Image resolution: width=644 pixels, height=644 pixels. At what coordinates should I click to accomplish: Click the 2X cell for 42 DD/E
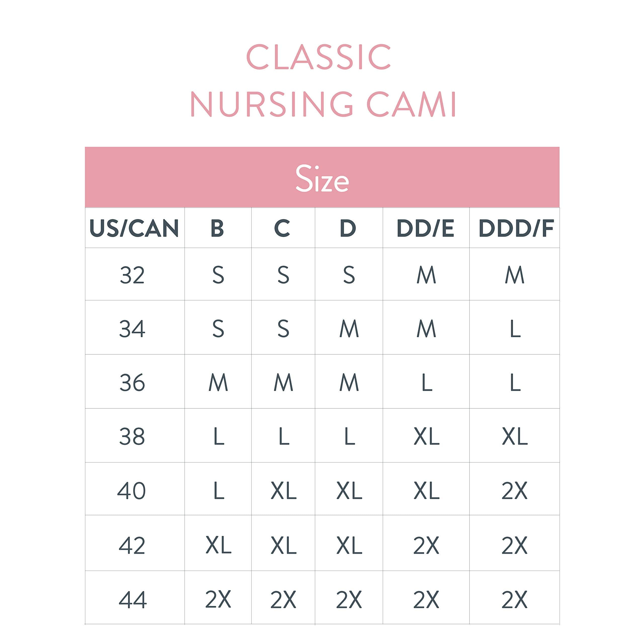point(426,545)
